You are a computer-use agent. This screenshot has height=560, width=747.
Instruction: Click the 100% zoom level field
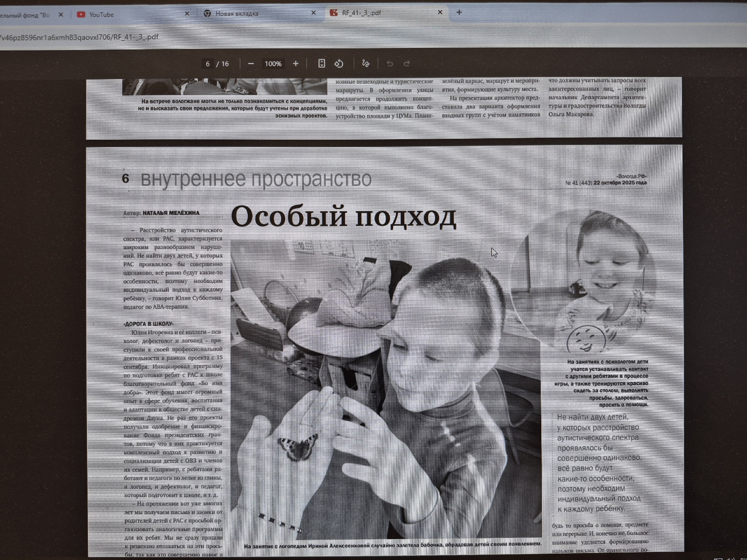[273, 64]
